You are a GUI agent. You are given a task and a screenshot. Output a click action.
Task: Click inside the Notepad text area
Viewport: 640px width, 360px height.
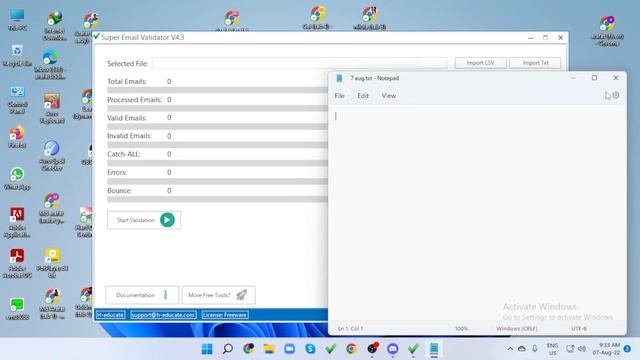[477, 212]
